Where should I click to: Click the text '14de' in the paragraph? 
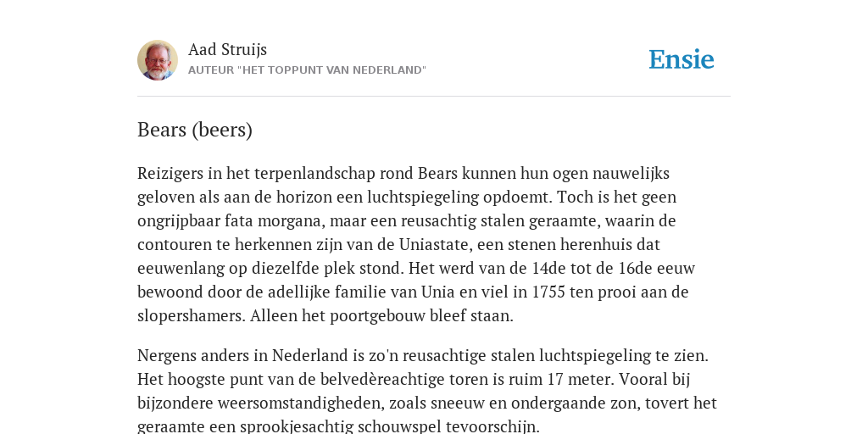(x=548, y=268)
